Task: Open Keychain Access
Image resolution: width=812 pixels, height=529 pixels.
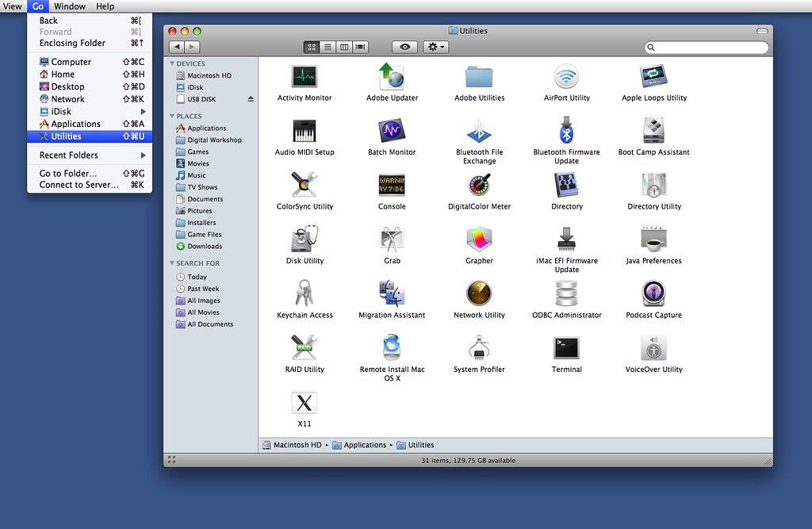Action: tap(304, 295)
